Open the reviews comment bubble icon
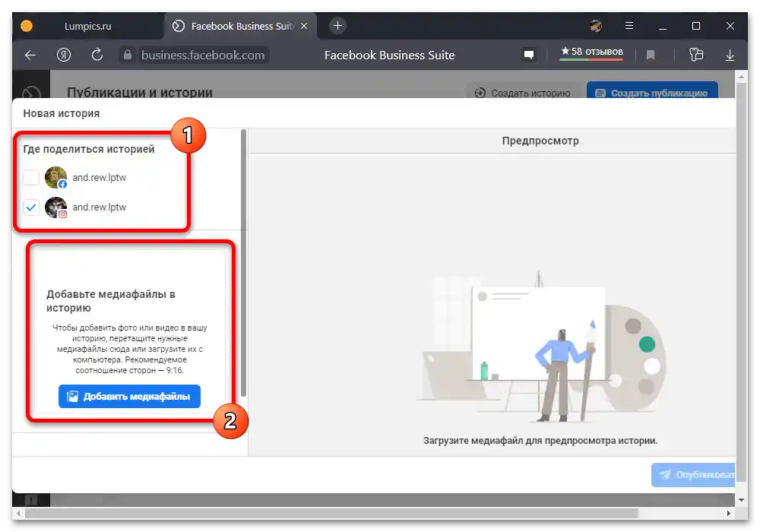 click(x=529, y=55)
